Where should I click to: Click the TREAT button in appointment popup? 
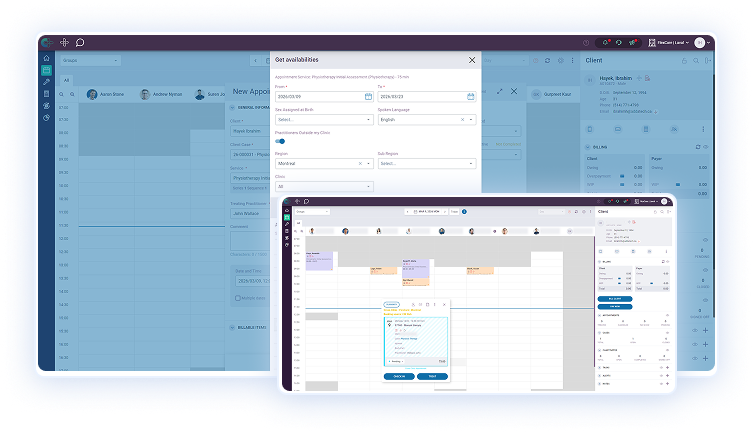(432, 376)
